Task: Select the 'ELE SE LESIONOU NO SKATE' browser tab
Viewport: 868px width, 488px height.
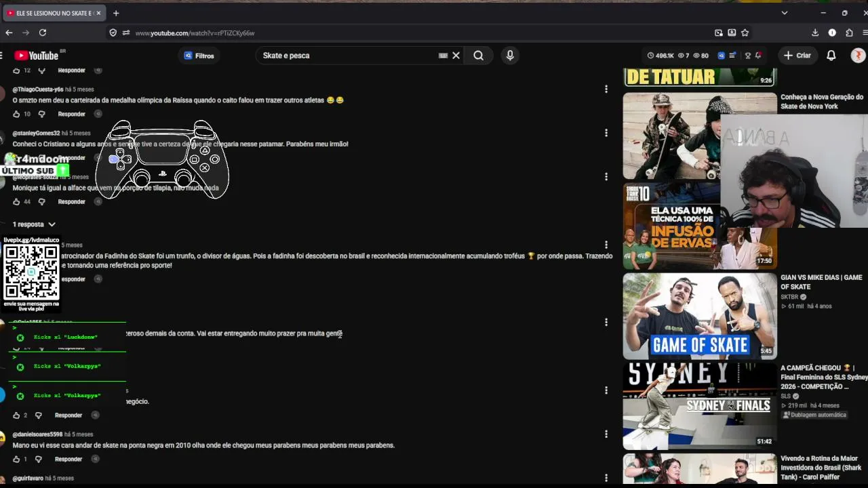Action: 54,13
